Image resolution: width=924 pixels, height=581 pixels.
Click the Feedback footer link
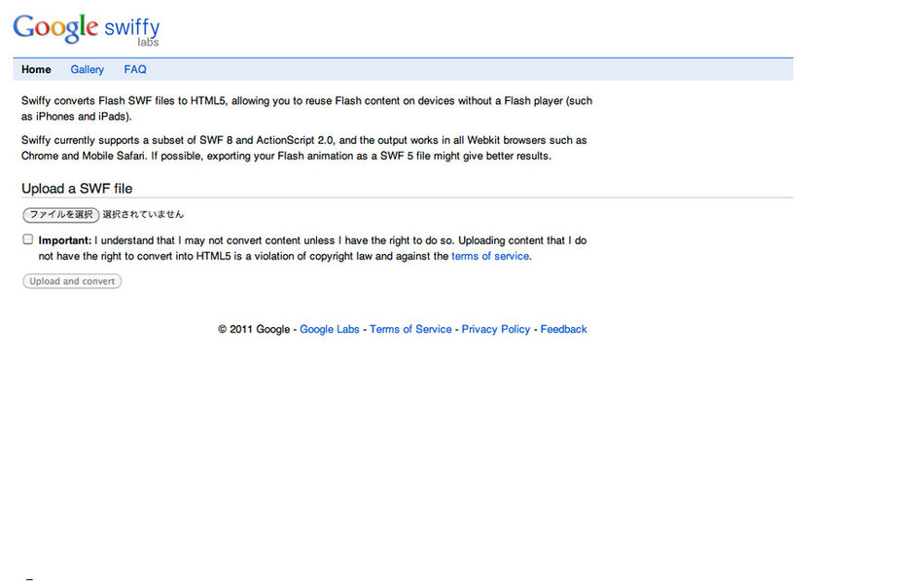pyautogui.click(x=563, y=330)
